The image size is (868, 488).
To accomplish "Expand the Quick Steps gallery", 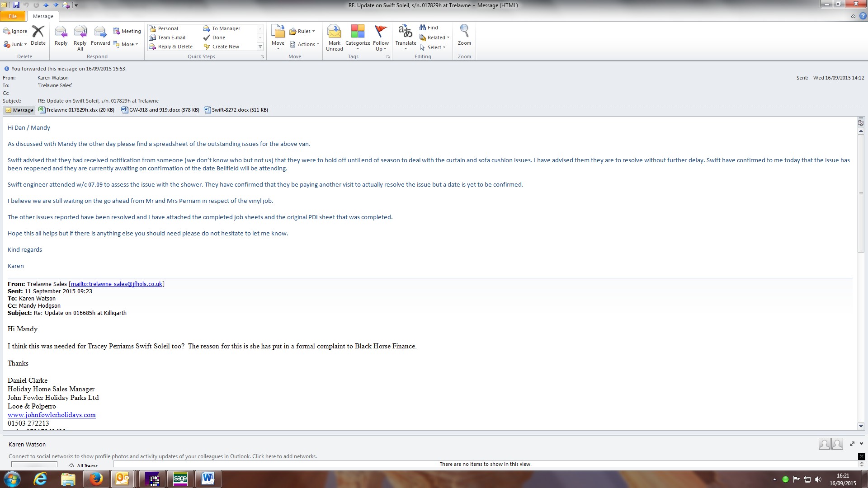I will coord(260,47).
